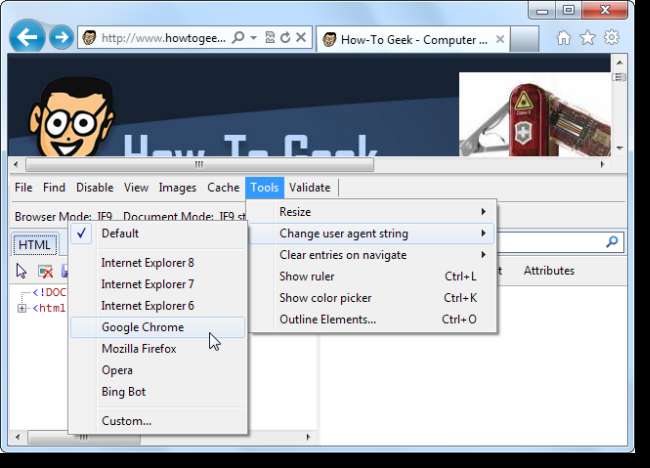Click the browser Forward arrow button
This screenshot has width=650, height=468.
pyautogui.click(x=61, y=38)
